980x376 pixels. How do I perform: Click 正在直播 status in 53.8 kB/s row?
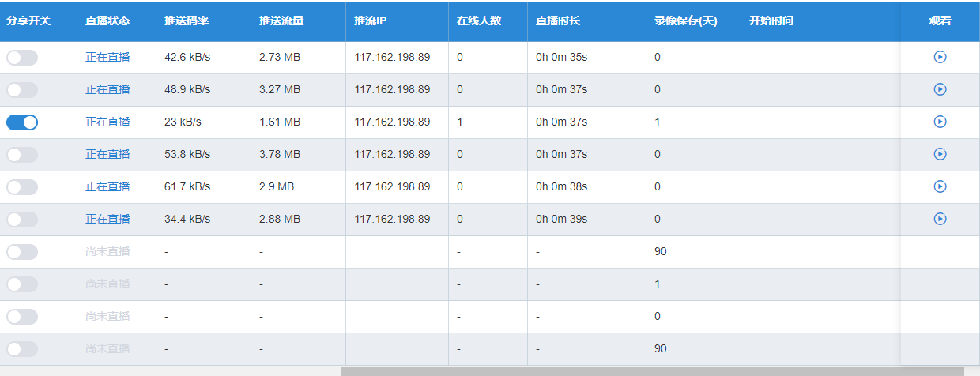tap(107, 154)
